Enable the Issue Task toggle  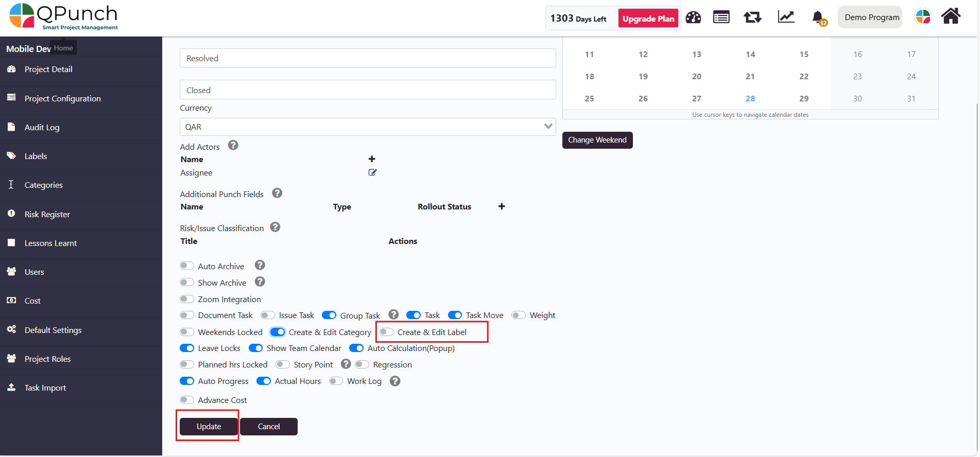268,315
